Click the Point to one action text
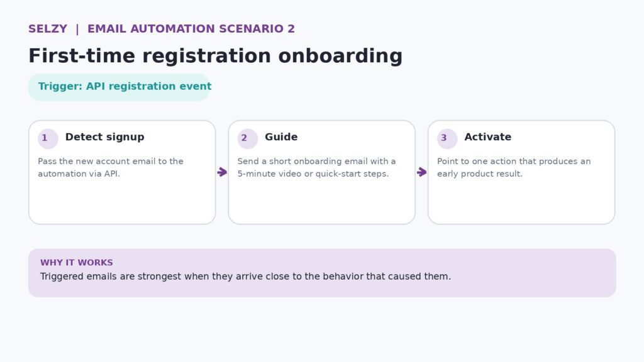The width and height of the screenshot is (644, 362). (514, 167)
